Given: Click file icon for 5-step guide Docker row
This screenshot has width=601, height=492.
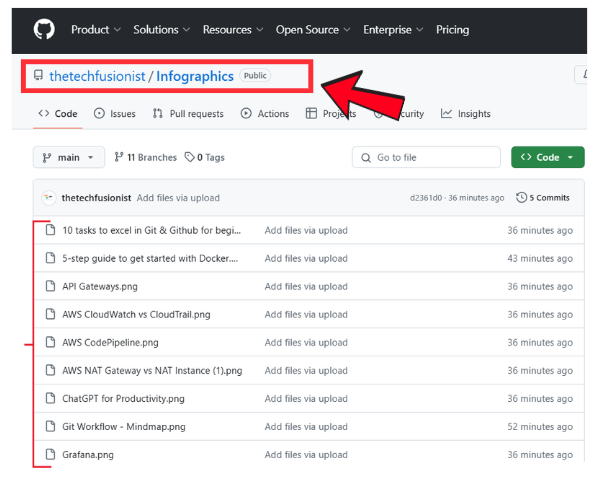Looking at the screenshot, I should coord(50,258).
